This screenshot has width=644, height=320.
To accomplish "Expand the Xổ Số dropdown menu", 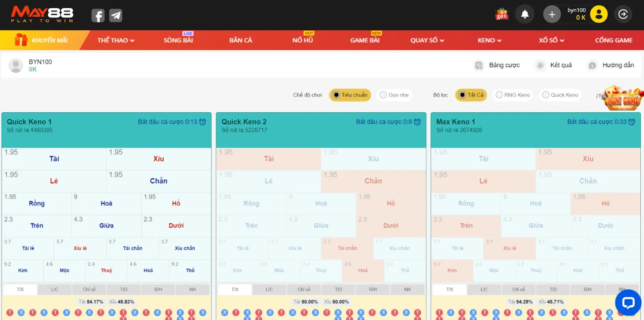I will pos(551,40).
